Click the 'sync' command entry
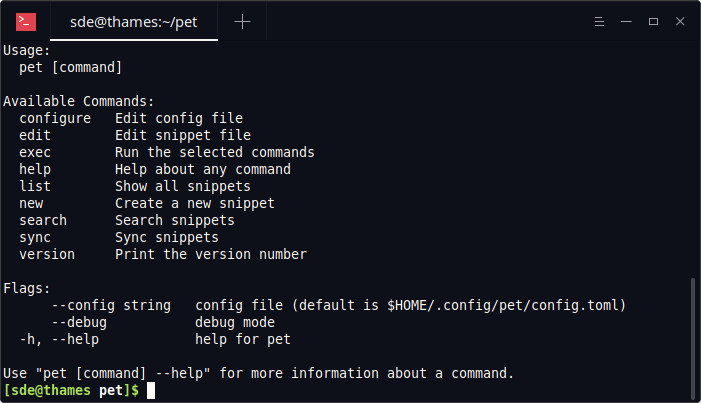The height and width of the screenshot is (403, 701). click(35, 238)
